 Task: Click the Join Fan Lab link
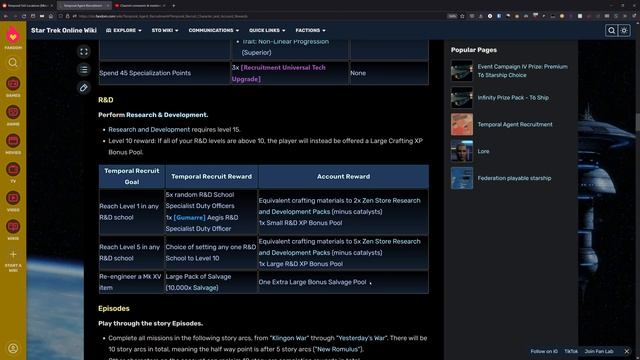(599, 351)
